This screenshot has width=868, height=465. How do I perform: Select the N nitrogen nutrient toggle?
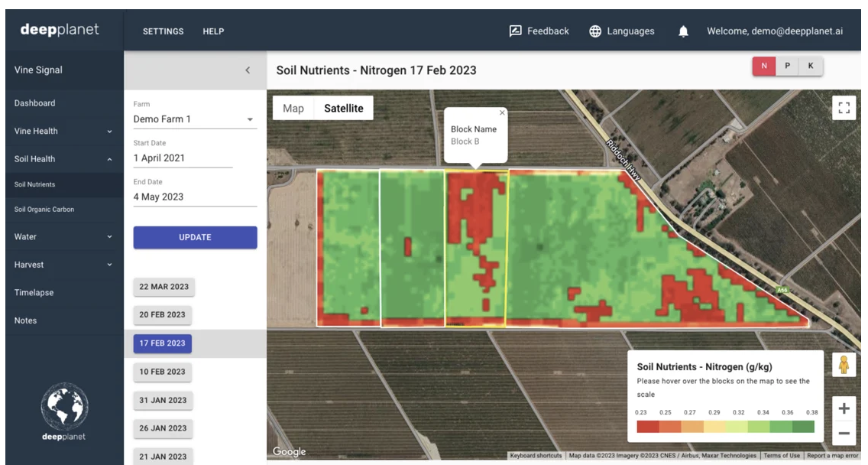764,67
